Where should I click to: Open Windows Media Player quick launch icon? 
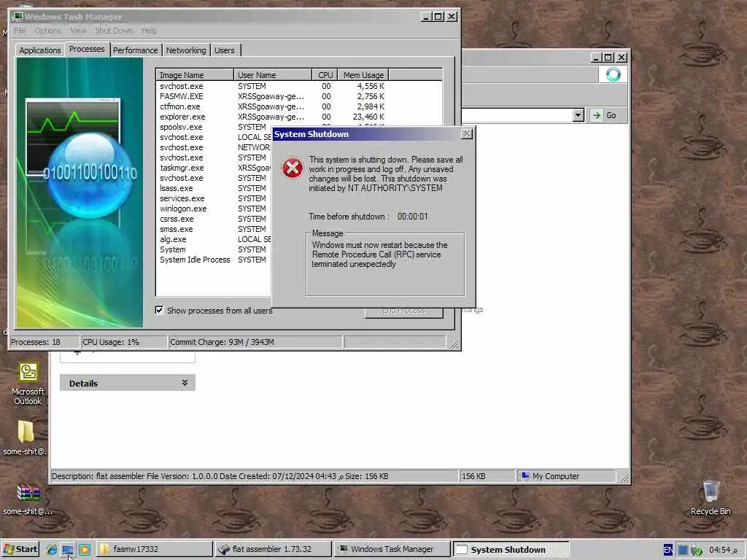point(85,550)
